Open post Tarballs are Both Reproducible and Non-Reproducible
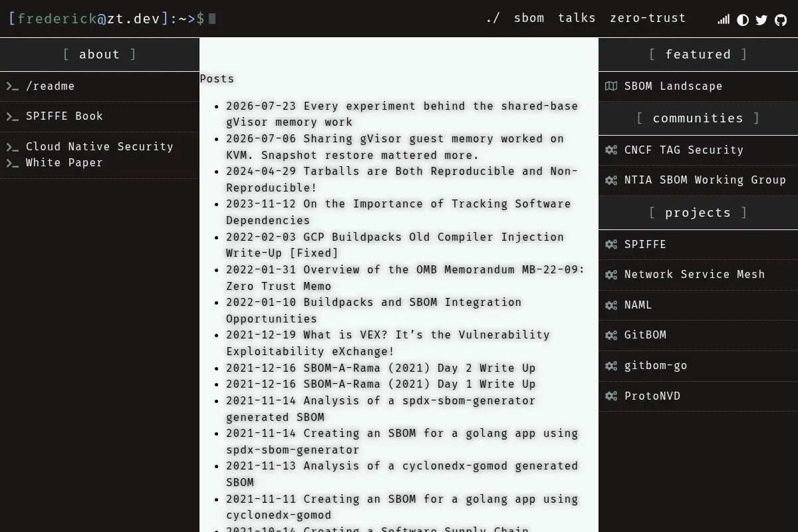The height and width of the screenshot is (532, 798). [x=402, y=180]
